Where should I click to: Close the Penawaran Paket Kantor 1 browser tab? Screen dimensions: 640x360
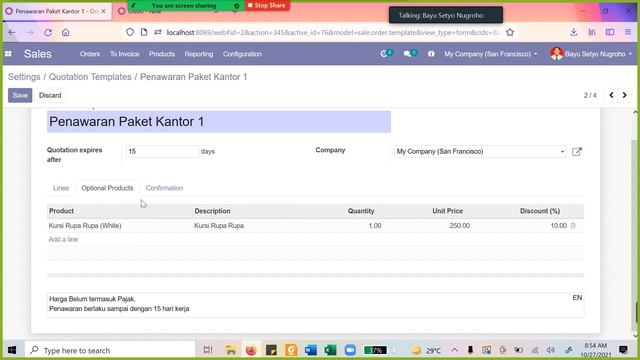point(103,11)
